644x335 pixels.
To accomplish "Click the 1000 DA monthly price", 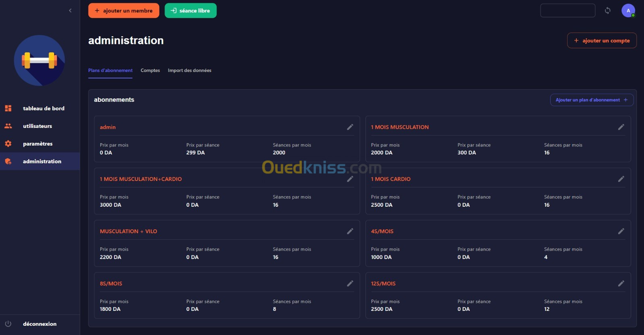I will point(381,257).
